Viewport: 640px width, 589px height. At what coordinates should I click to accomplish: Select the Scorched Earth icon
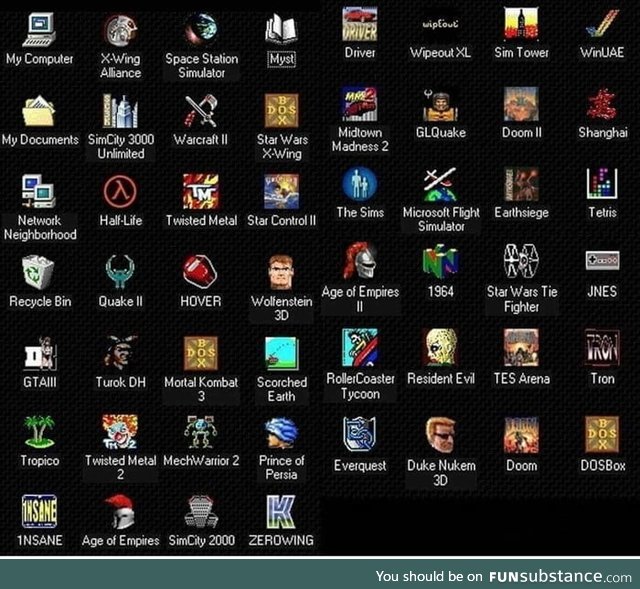pyautogui.click(x=282, y=353)
